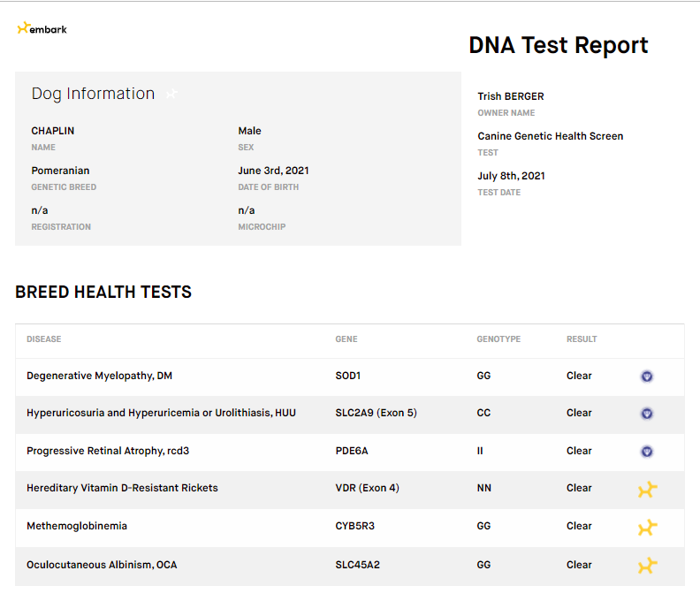Viewport: 700px width, 601px height.
Task: Click the n/a value above REGISTRATION
Action: (40, 210)
